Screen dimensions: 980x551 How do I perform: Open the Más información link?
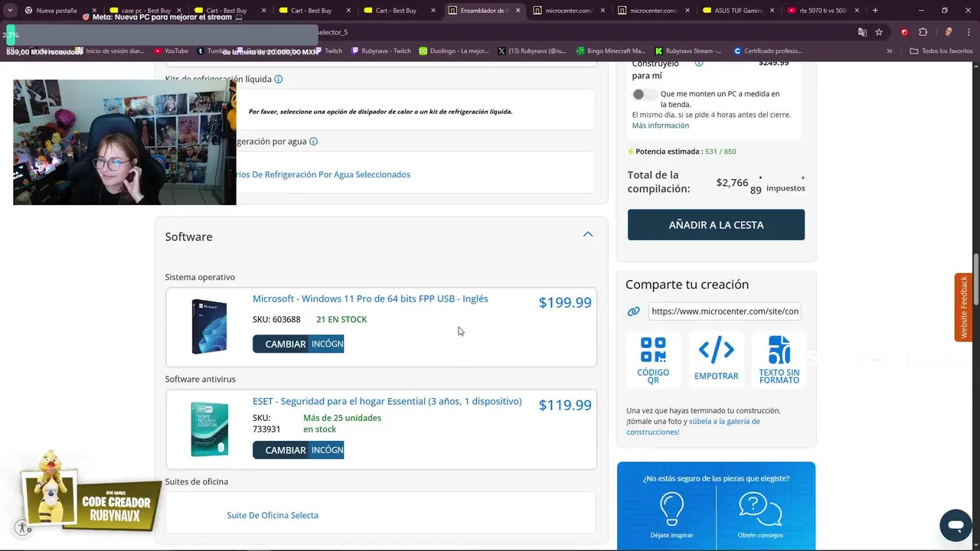coord(660,126)
